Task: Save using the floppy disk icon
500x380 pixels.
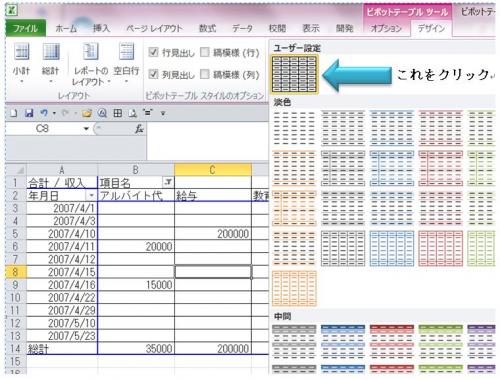Action: [29, 113]
